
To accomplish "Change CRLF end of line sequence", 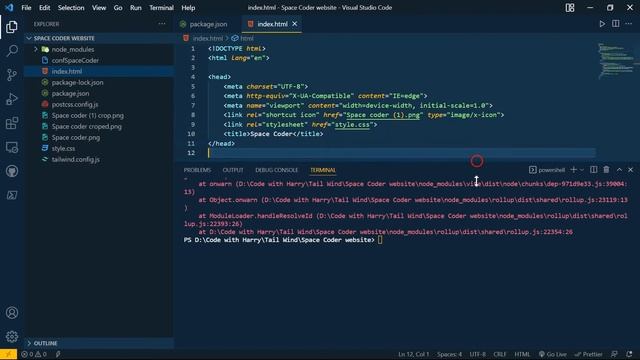I will 500,354.
